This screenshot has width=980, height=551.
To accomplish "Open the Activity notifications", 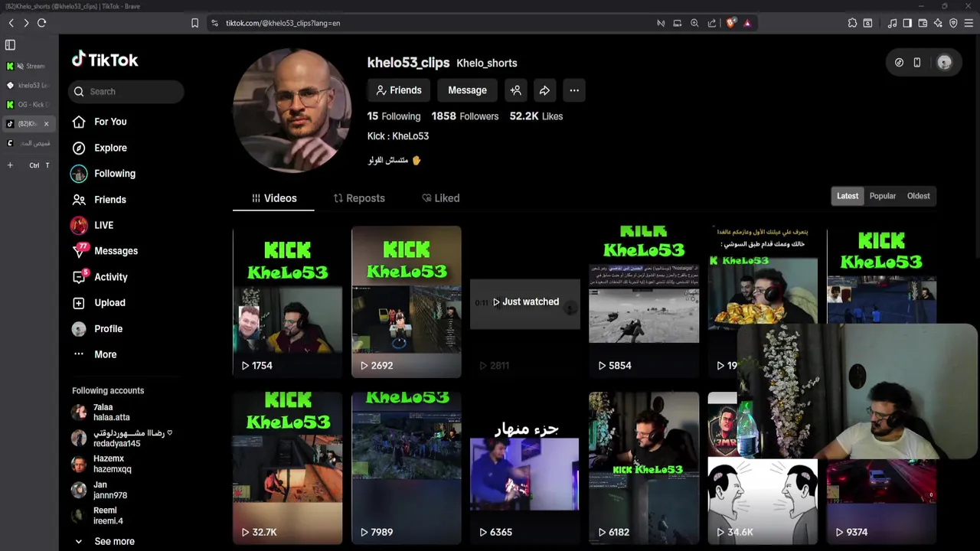I will click(110, 277).
